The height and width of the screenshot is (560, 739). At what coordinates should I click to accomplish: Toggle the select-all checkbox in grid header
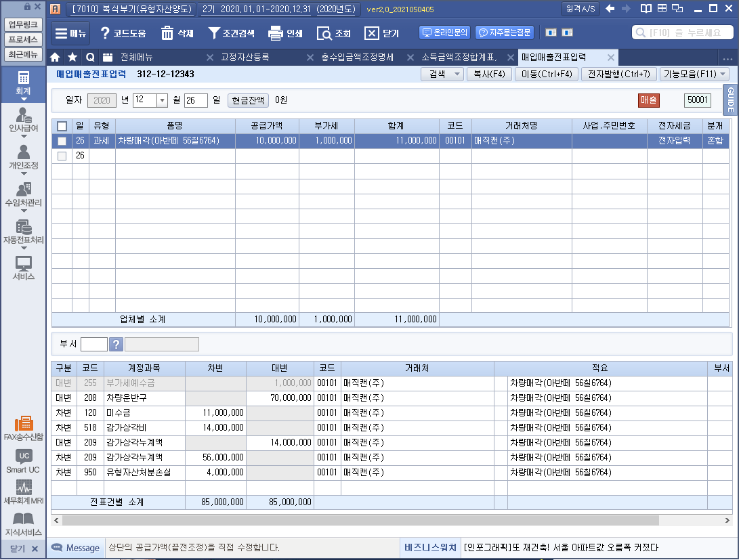62,126
